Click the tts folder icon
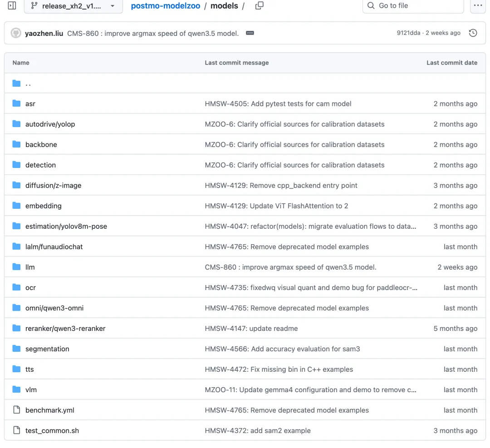Image resolution: width=490 pixels, height=448 pixels. (x=16, y=369)
